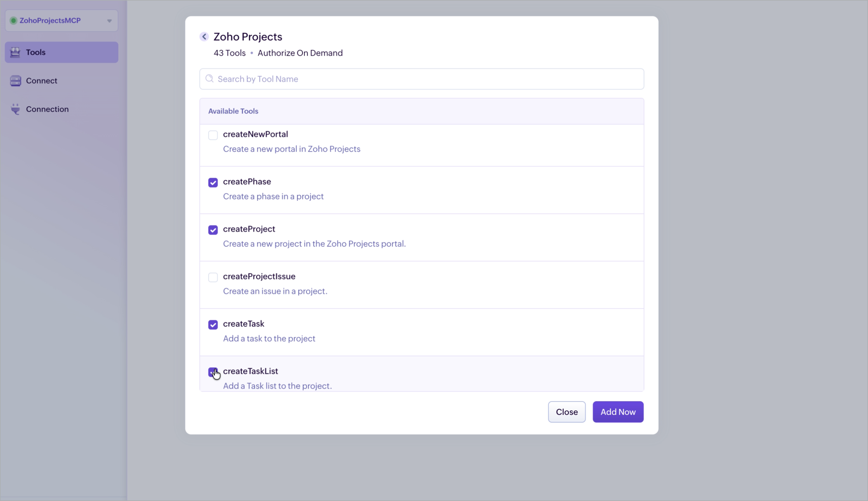Click the Connection plug icon
868x501 pixels.
click(x=15, y=109)
